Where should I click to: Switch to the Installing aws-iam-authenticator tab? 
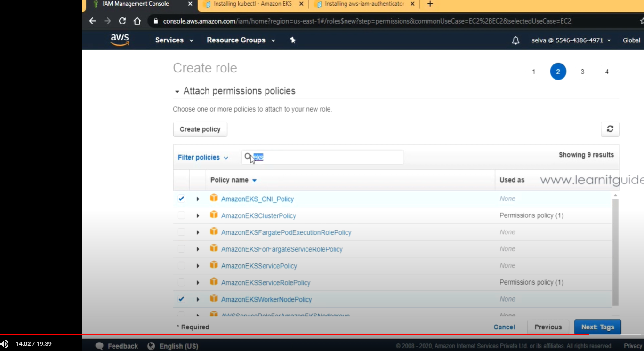coord(364,4)
